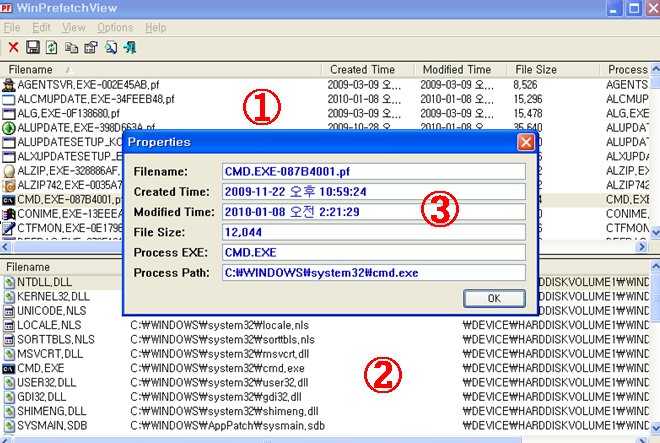The width and height of the screenshot is (660, 443).
Task: Click the NTDLL.DLL file icon
Action: tap(9, 282)
